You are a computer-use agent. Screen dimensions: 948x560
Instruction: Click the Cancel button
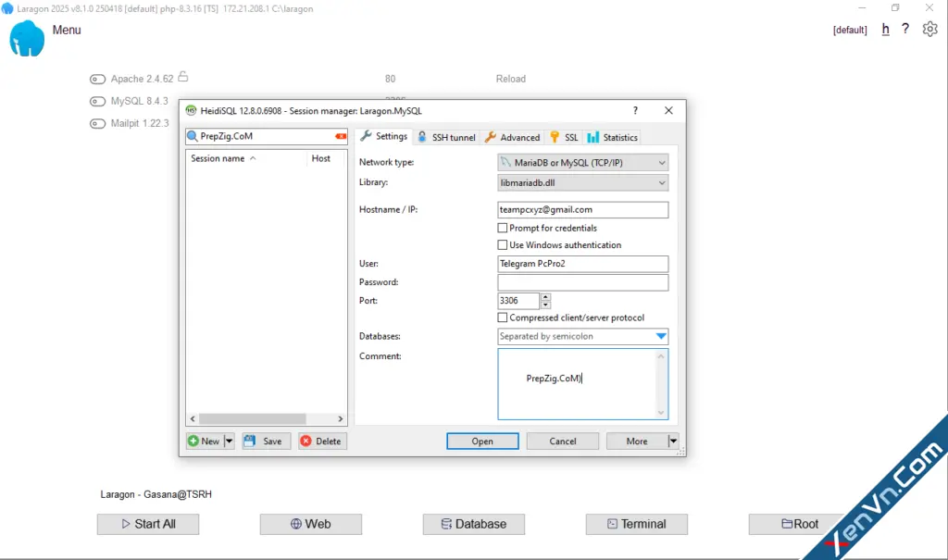[x=562, y=442]
